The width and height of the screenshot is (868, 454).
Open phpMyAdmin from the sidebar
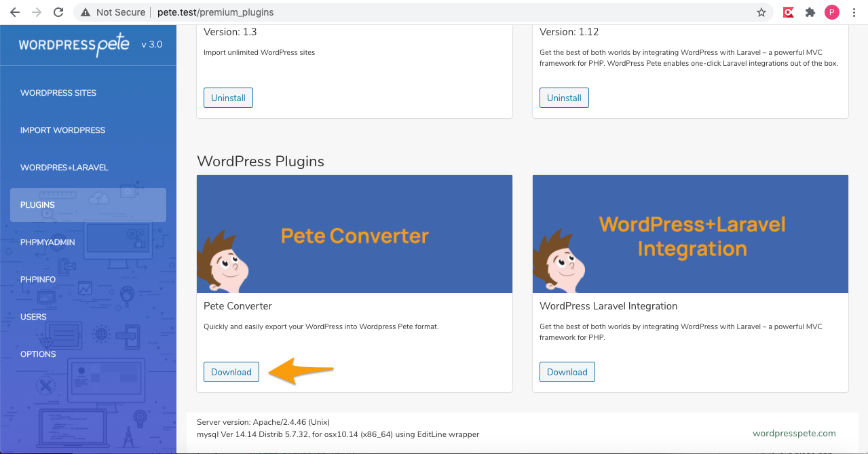(48, 242)
